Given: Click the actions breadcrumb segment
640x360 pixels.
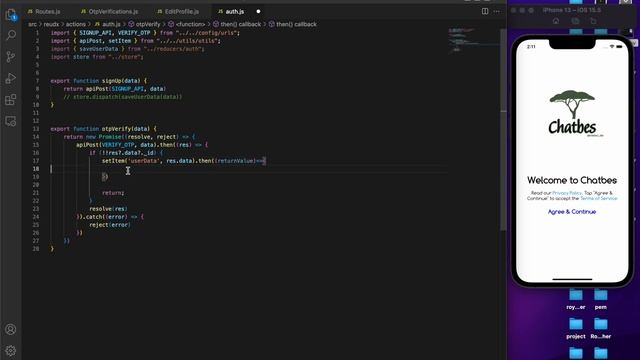Looking at the screenshot, I should click(76, 24).
